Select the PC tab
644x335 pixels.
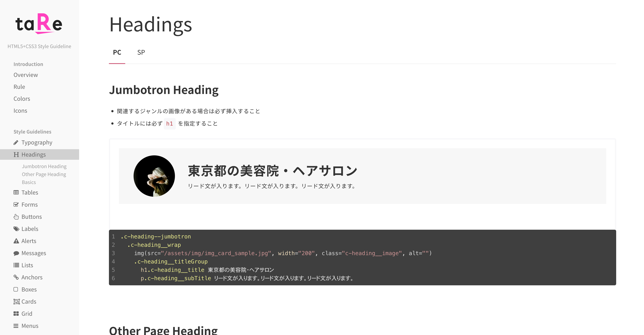click(117, 52)
